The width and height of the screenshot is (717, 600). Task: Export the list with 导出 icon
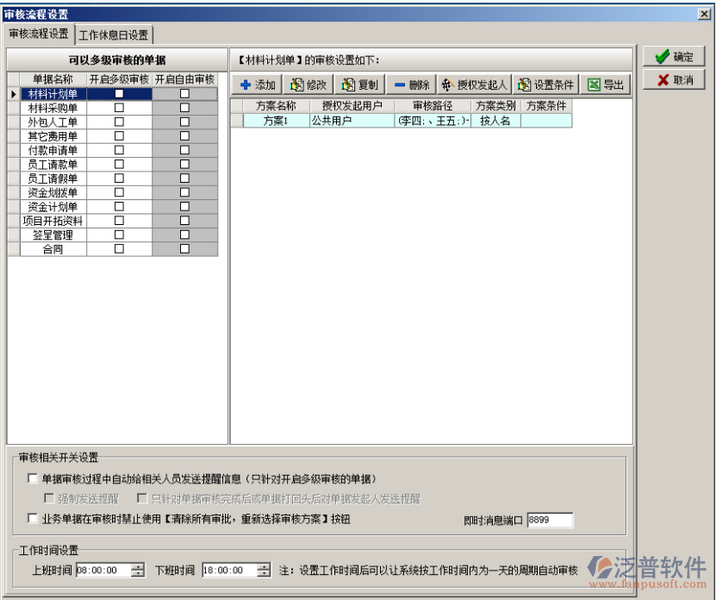click(x=606, y=85)
